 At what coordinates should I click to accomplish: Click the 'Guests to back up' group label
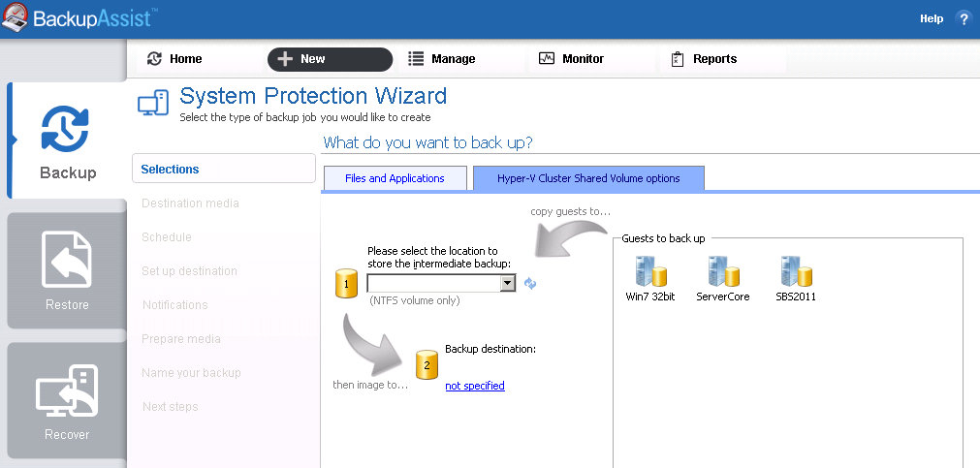[663, 238]
